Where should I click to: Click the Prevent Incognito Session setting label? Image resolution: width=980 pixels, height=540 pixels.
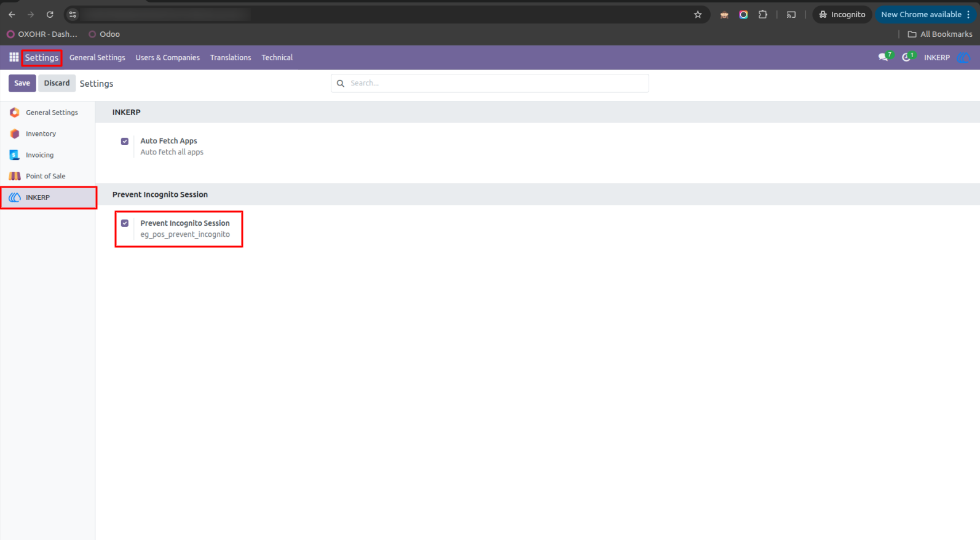[185, 223]
